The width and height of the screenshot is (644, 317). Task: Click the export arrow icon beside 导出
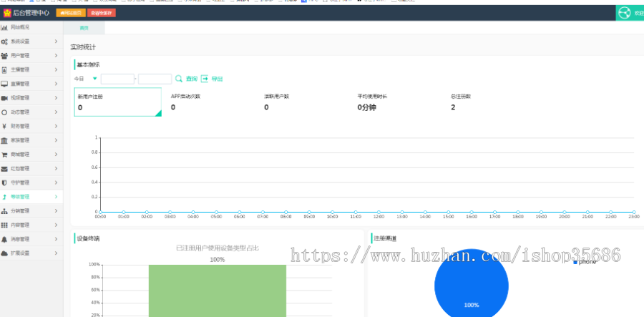[205, 79]
